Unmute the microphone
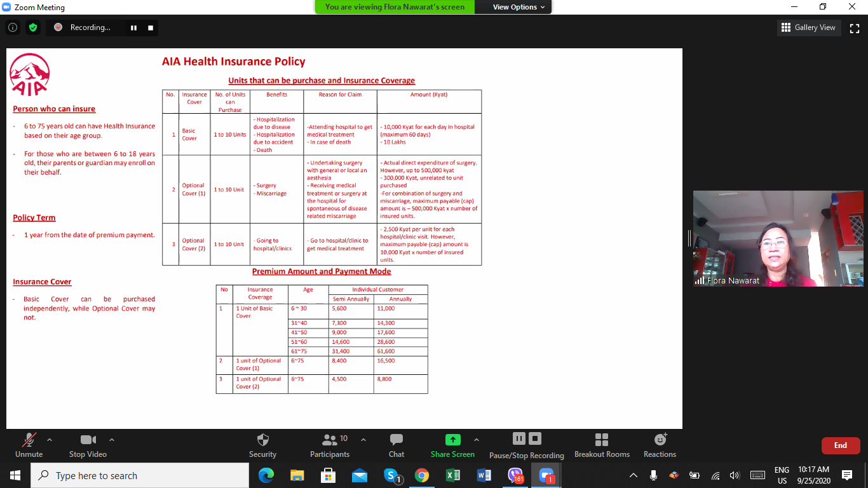 pyautogui.click(x=29, y=445)
